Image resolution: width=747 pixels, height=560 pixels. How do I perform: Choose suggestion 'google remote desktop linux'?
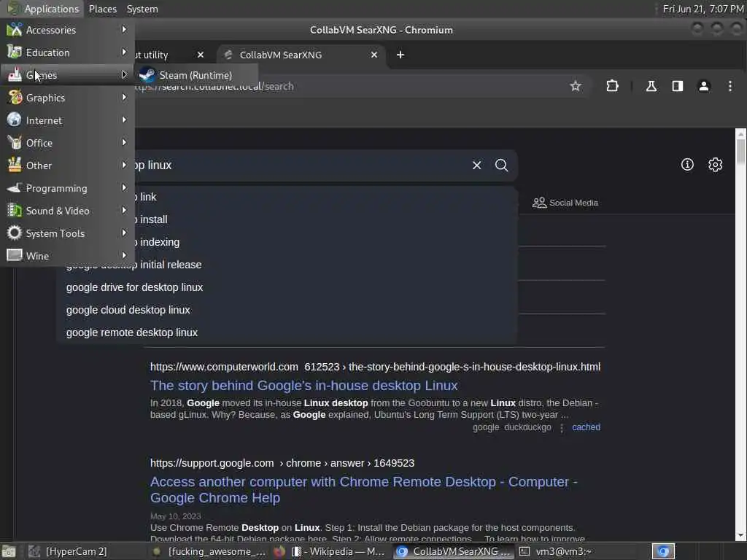[x=287, y=332]
